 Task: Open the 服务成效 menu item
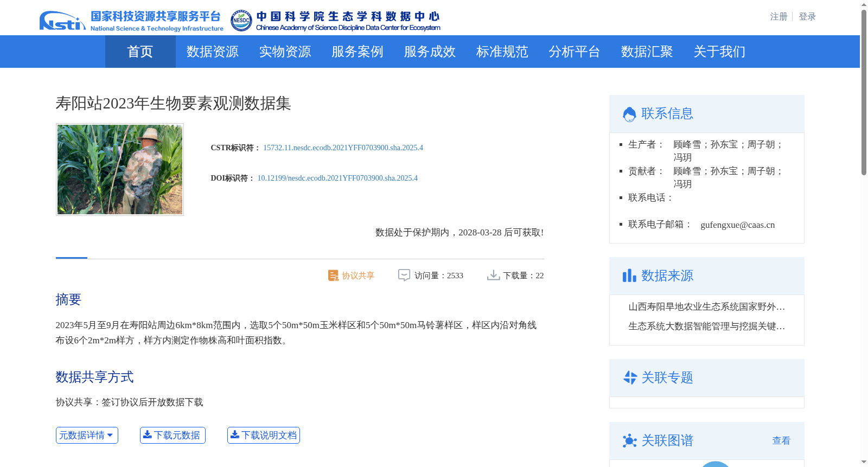[430, 52]
